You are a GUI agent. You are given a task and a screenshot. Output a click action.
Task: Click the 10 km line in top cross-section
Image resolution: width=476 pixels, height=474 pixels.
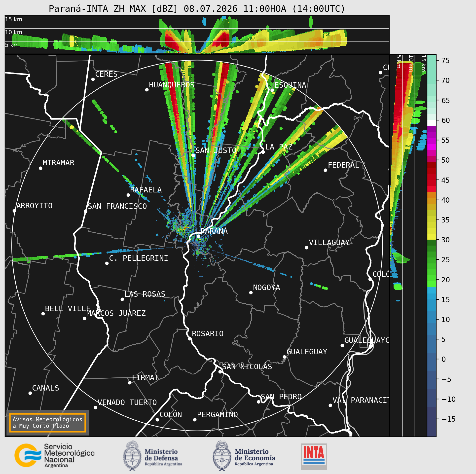197,28
